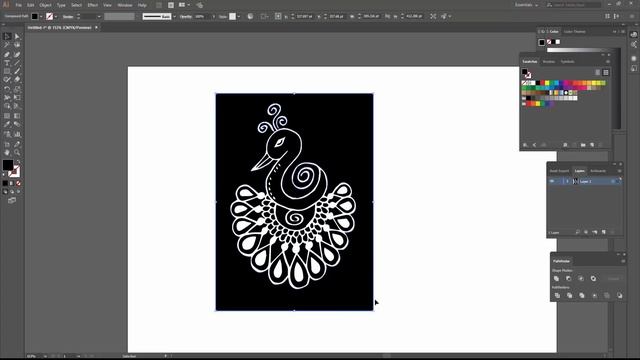640x360 pixels.
Task: Click the Minus Back pathfinder icon
Action: [x=620, y=296]
